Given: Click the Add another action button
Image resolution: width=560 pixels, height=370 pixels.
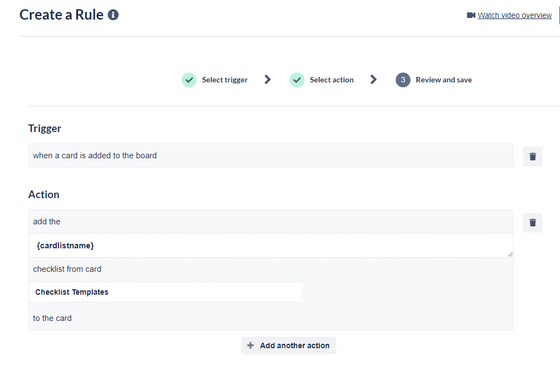Looking at the screenshot, I should pos(289,345).
